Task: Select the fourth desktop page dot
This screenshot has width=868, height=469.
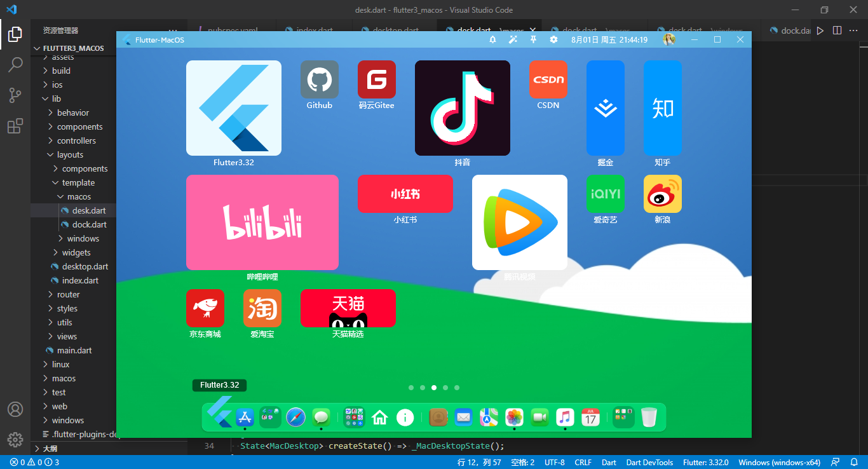Action: pos(445,387)
